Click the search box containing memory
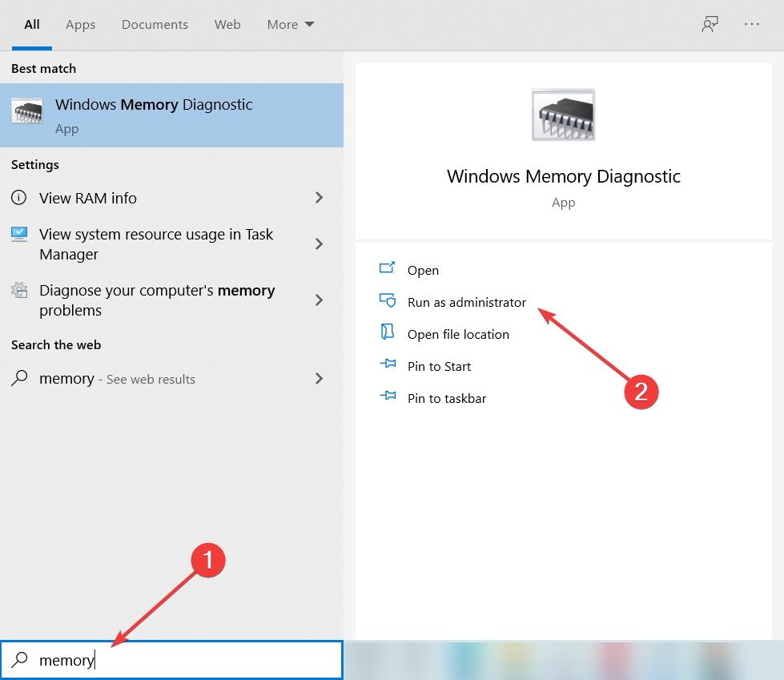The height and width of the screenshot is (680, 784). point(171,660)
